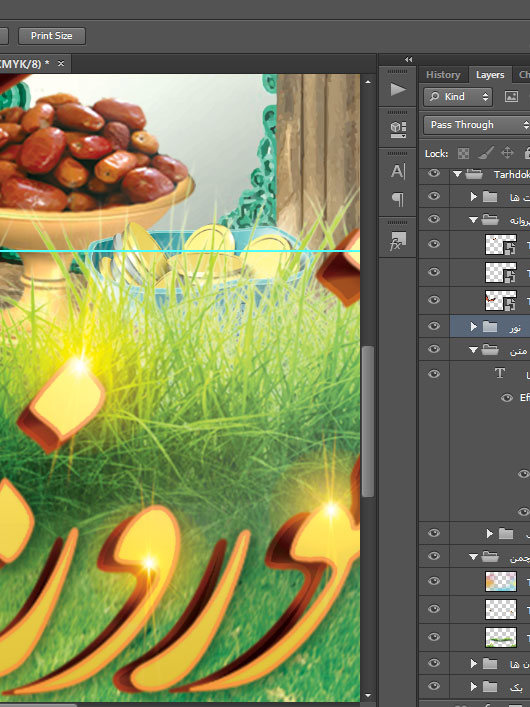This screenshot has height=707, width=530.
Task: Lock image pixels brush icon
Action: point(485,153)
